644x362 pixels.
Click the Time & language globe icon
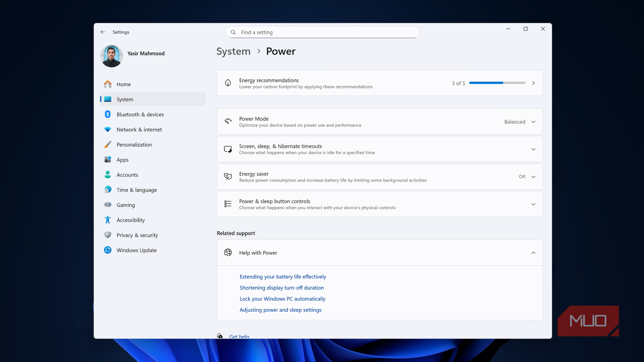108,190
